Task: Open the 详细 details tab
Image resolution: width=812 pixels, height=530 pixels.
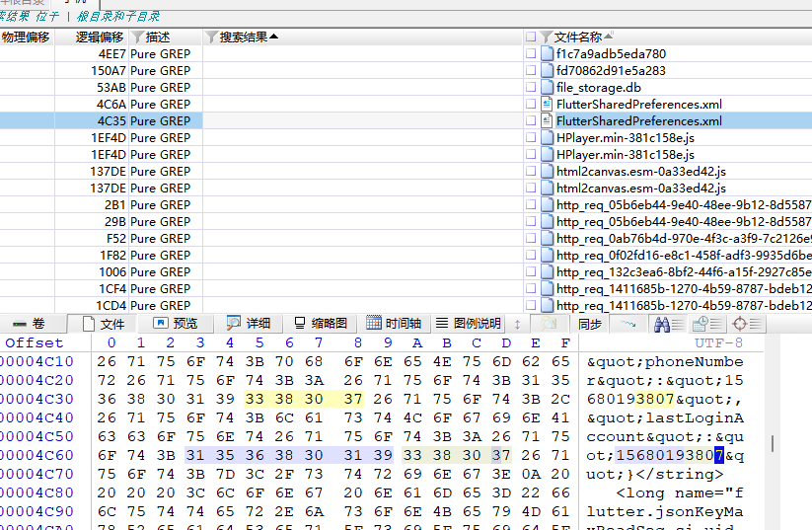Action: (x=249, y=324)
